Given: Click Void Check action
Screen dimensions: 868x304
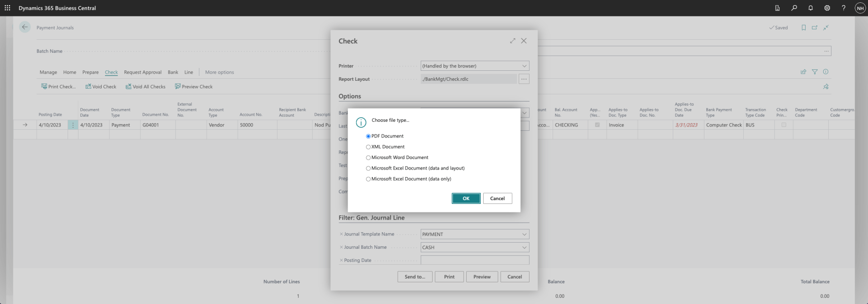Looking at the screenshot, I should [x=101, y=86].
